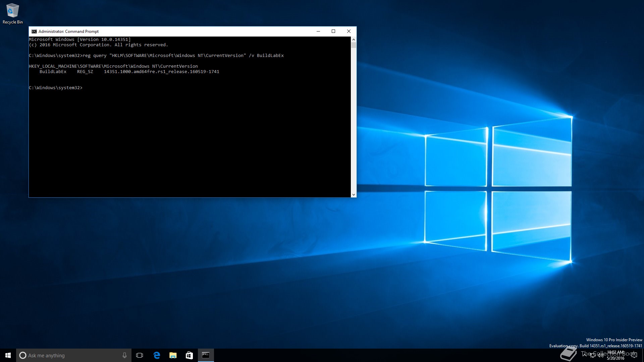Screen dimensions: 644x362
Task: Open the taskbar clock showing 10:02 AM
Action: tap(616, 355)
